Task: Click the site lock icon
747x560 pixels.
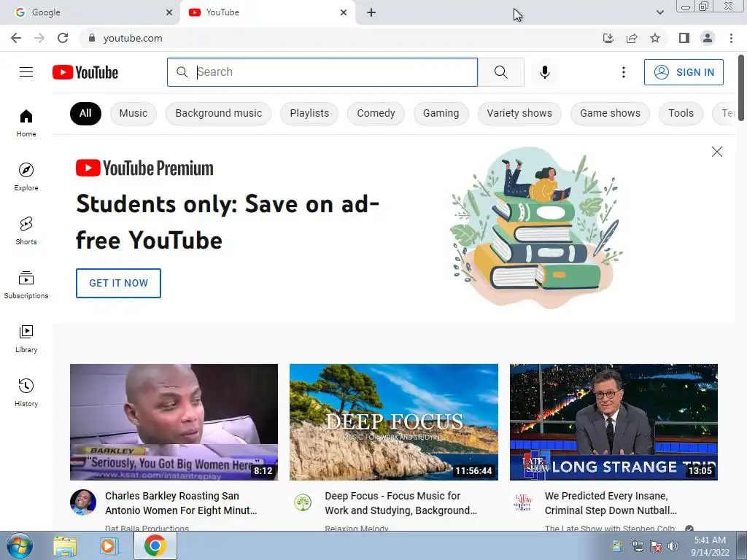Action: pyautogui.click(x=92, y=38)
